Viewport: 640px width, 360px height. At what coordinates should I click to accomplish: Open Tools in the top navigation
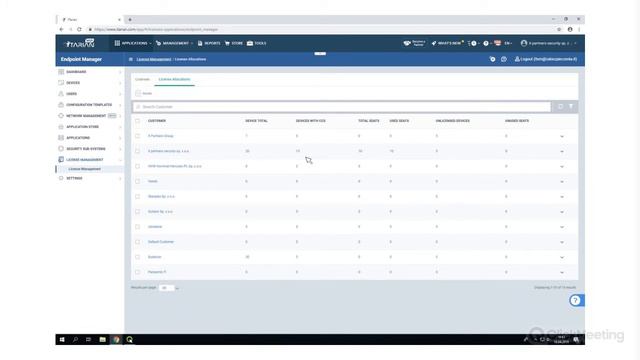tap(256, 43)
